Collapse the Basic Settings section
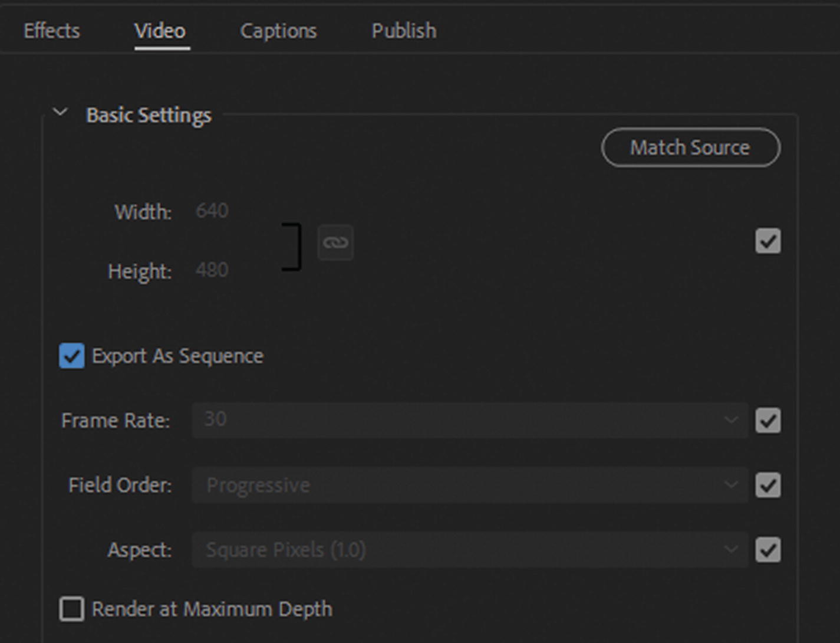The image size is (840, 643). pos(60,112)
